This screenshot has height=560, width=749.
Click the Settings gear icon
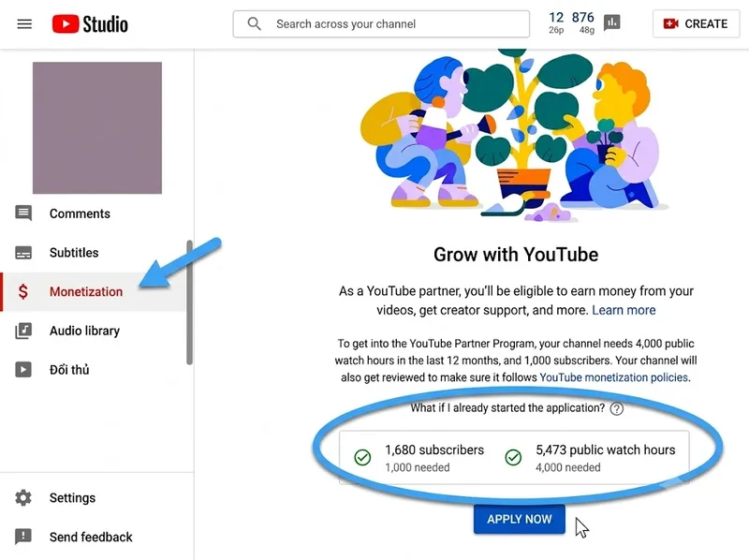[x=23, y=497]
